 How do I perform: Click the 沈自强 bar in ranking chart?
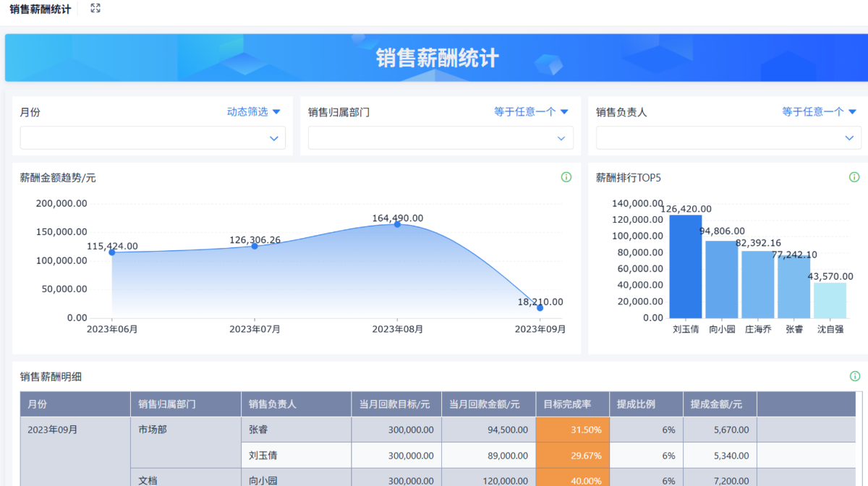[x=830, y=301]
